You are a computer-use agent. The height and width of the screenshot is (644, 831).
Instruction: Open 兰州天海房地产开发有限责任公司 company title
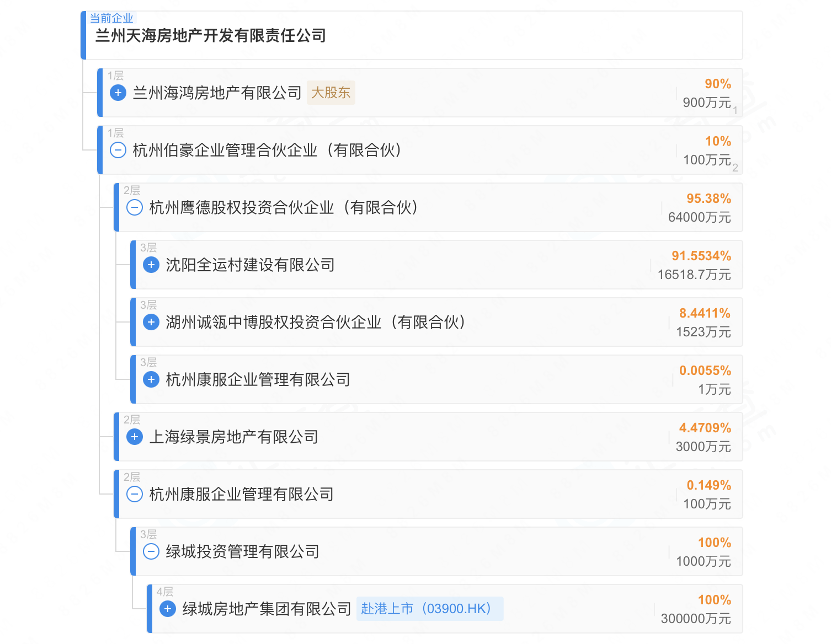click(210, 36)
